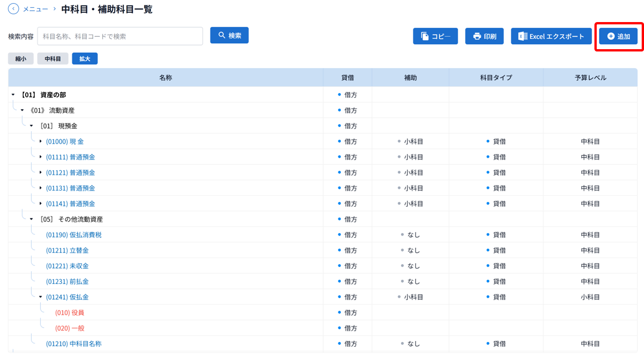Open the (01111) 普通預金 account link

click(71, 157)
